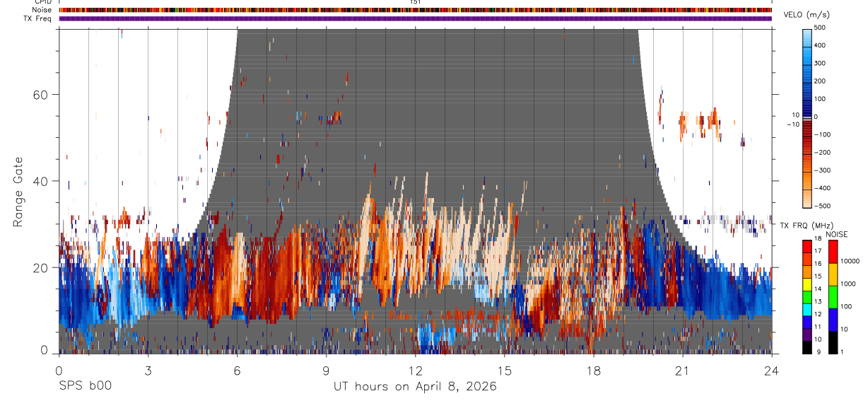The height and width of the screenshot is (401, 868).
Task: Click the 'VELO (m/s)' legend title
Action: 807,14
